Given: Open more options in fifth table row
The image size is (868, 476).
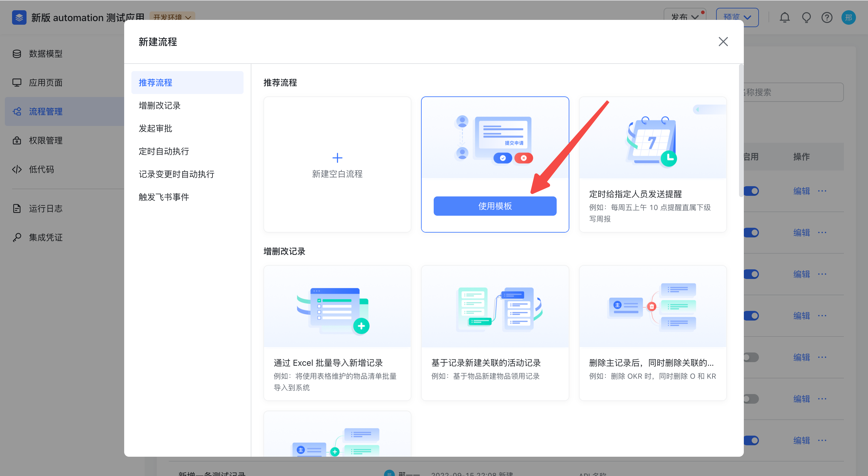Looking at the screenshot, I should point(822,357).
